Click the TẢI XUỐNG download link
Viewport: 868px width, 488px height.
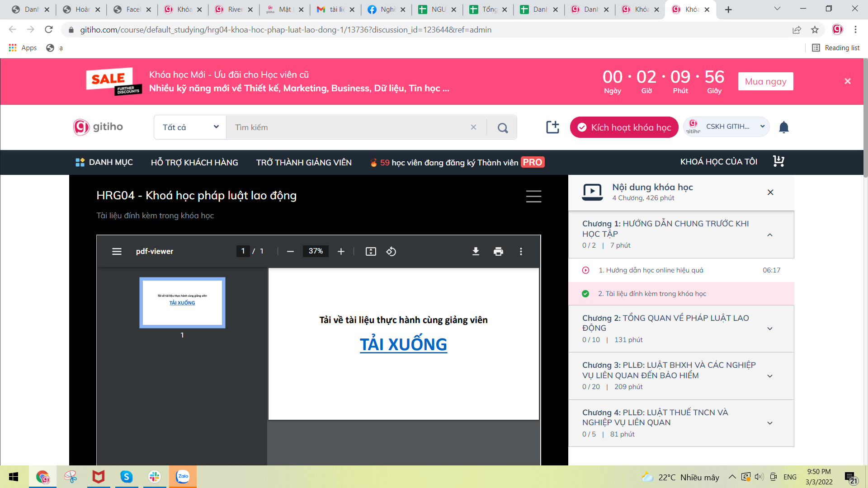pyautogui.click(x=403, y=344)
